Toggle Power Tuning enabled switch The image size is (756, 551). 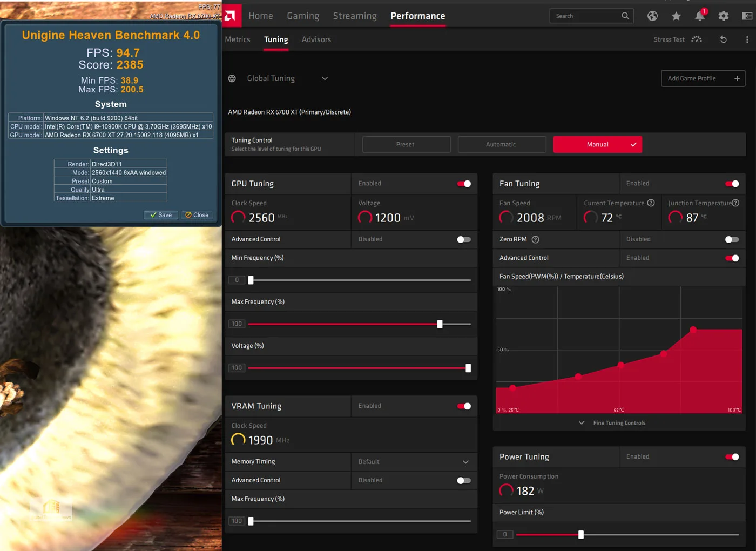[x=732, y=457]
